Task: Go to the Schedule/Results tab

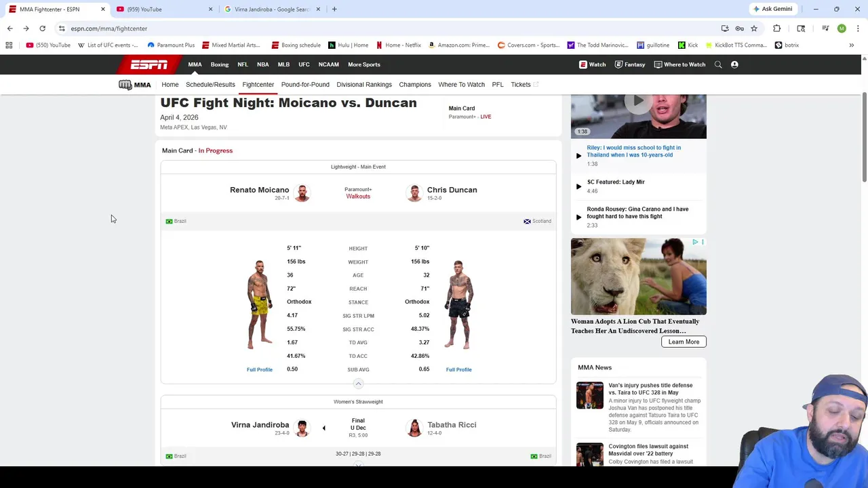Action: point(210,85)
